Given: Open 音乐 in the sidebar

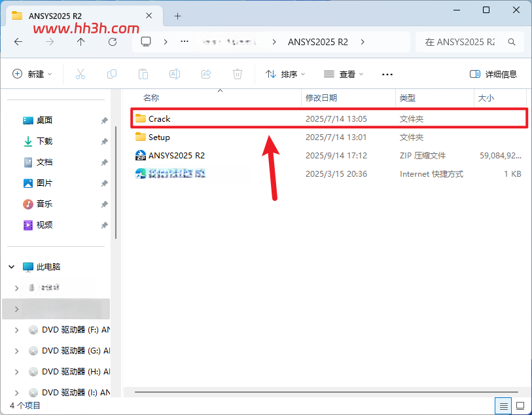Looking at the screenshot, I should point(44,204).
